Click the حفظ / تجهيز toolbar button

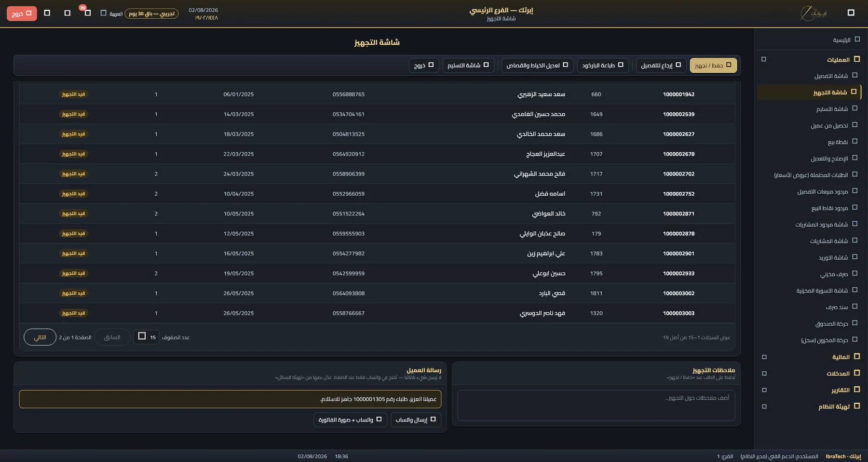pyautogui.click(x=713, y=65)
